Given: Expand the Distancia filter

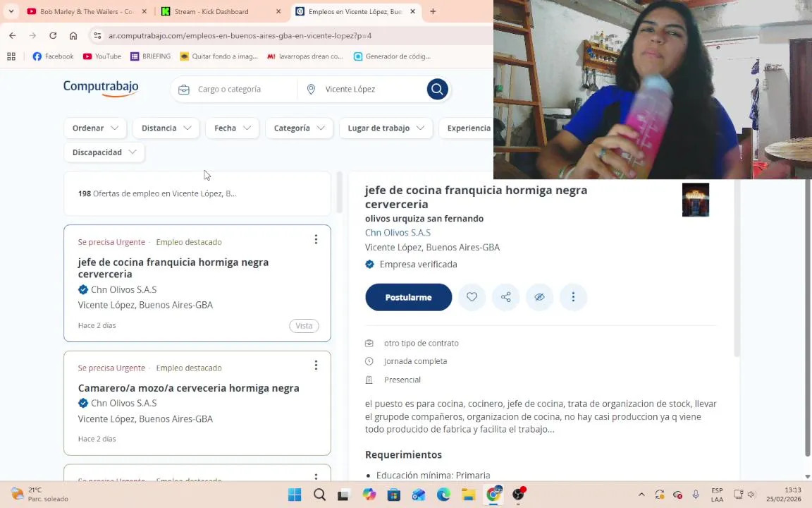Looking at the screenshot, I should click(166, 128).
